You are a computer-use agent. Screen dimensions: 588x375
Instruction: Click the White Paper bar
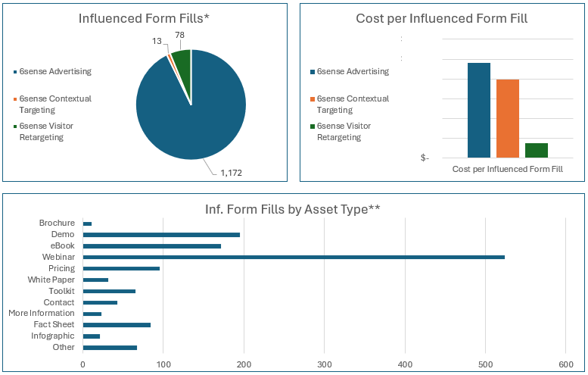coord(95,280)
